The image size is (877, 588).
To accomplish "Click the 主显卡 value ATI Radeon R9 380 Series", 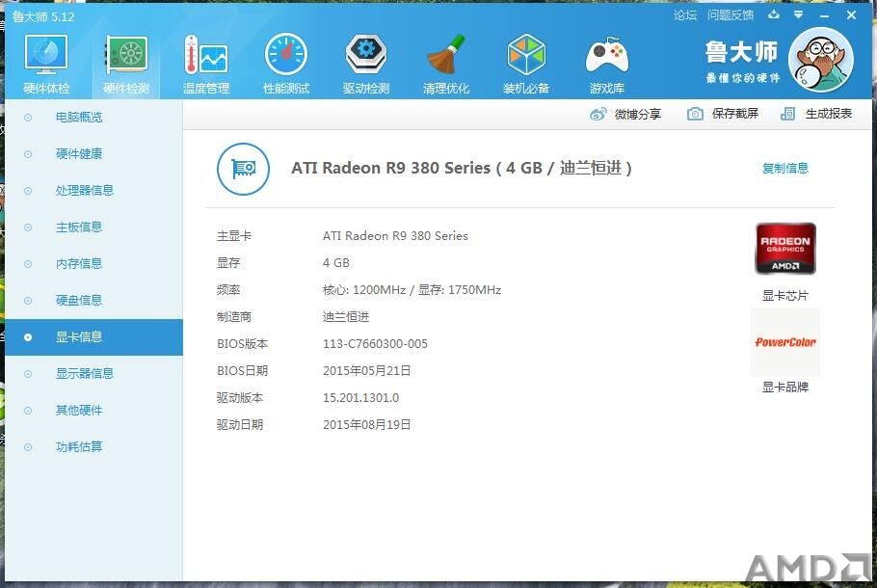I will [395, 236].
